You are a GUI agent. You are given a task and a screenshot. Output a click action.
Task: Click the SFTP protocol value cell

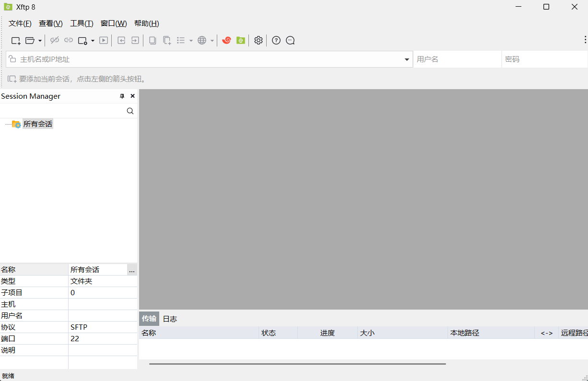tap(103, 327)
